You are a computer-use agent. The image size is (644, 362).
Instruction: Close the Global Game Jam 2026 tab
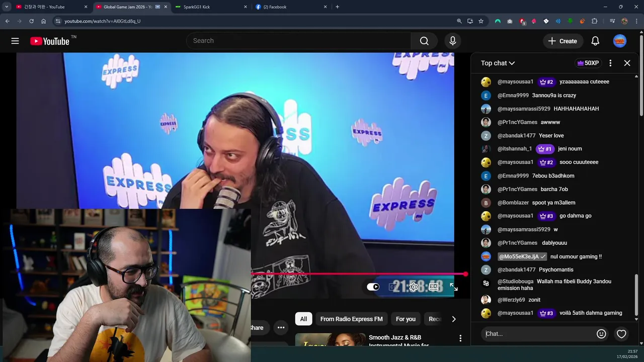tap(166, 7)
